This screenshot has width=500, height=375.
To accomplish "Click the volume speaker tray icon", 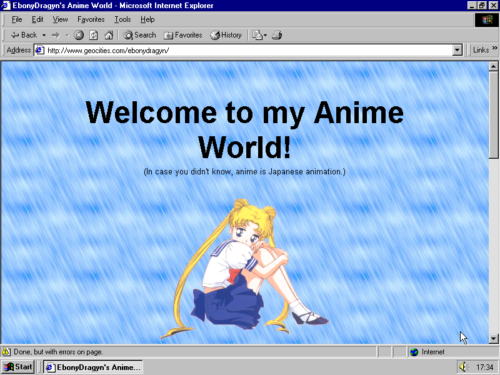I will pyautogui.click(x=463, y=367).
